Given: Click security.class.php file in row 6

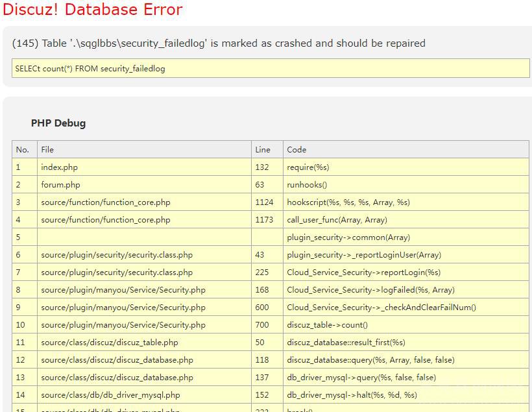Looking at the screenshot, I should coord(117,255).
